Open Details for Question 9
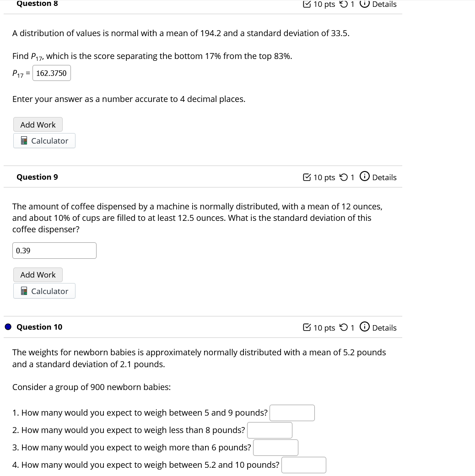The height and width of the screenshot is (476, 475). pos(384,177)
